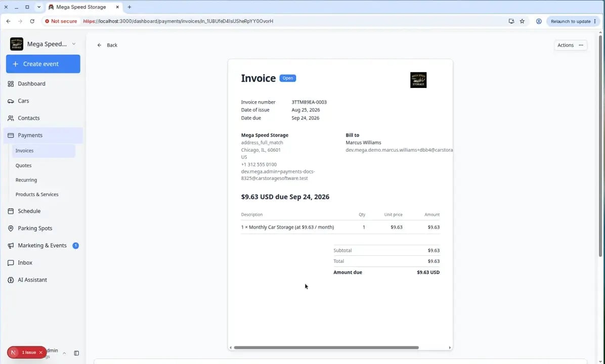Click the sidebar collapse panel icon
The width and height of the screenshot is (605, 364).
pyautogui.click(x=76, y=353)
